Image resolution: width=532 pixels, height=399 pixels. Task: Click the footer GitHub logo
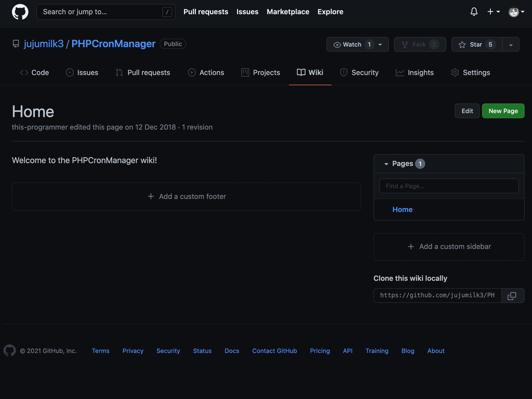[10, 350]
